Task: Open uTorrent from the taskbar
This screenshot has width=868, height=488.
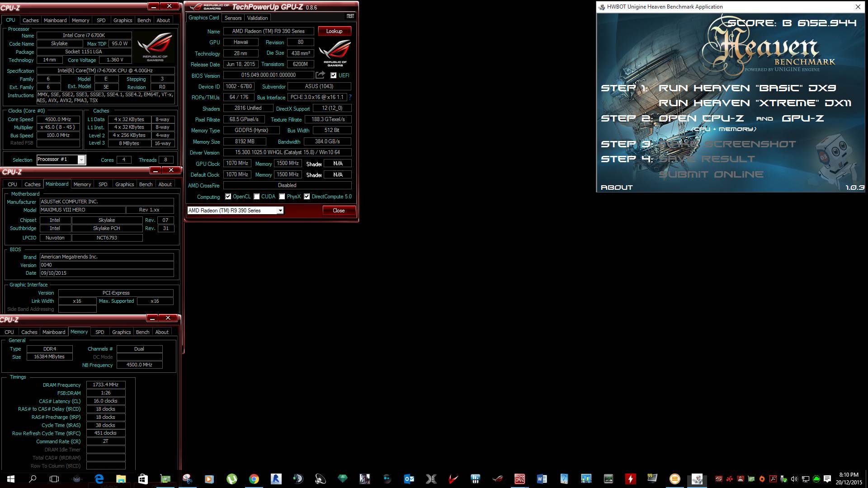Action: (x=232, y=479)
